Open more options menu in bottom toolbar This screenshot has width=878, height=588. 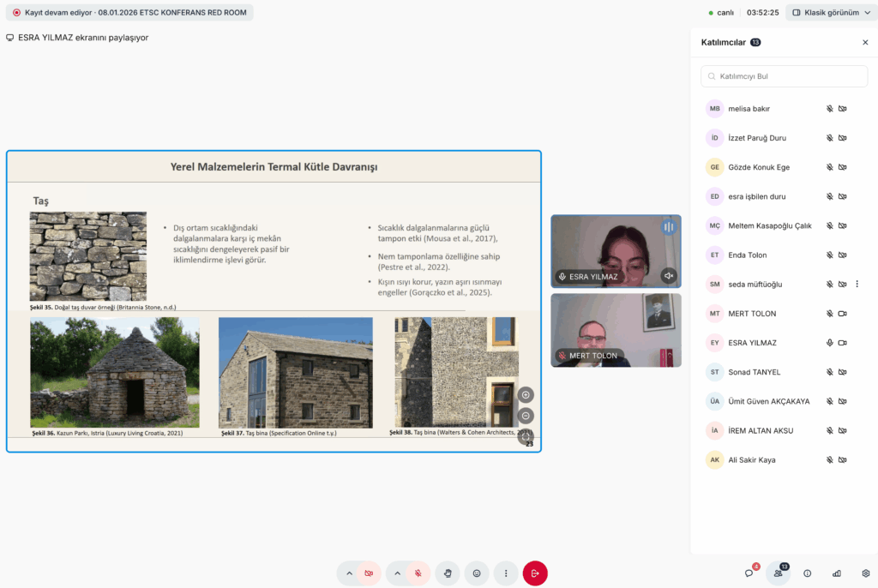point(506,573)
